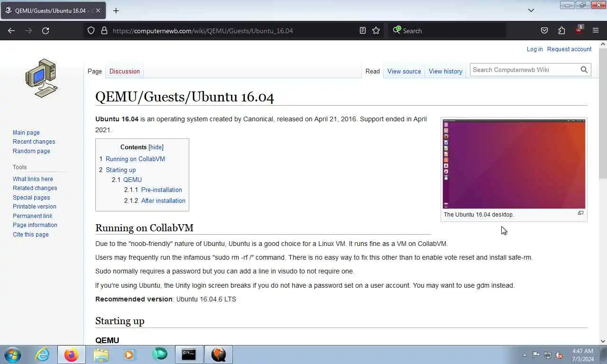Open the command prompt taskbar icon
Screen dimensions: 607x364
coord(189,355)
